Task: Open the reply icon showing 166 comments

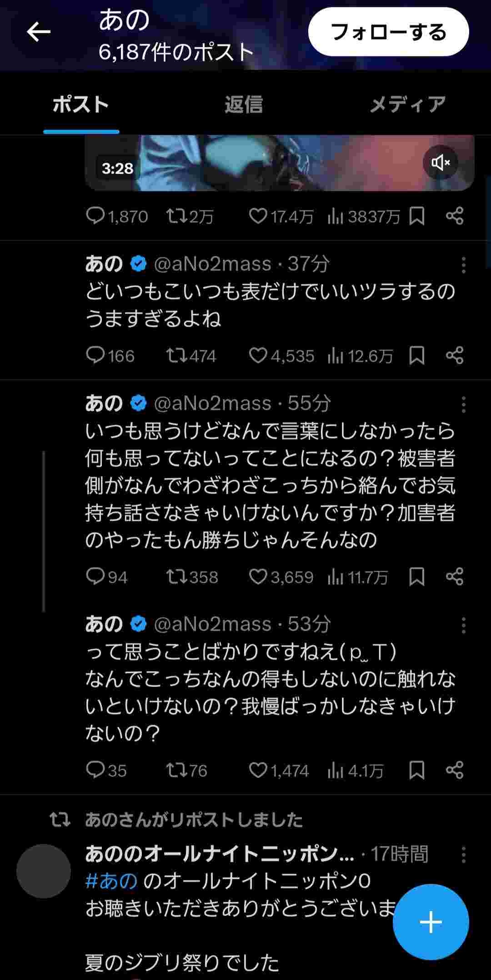Action: coord(95,356)
